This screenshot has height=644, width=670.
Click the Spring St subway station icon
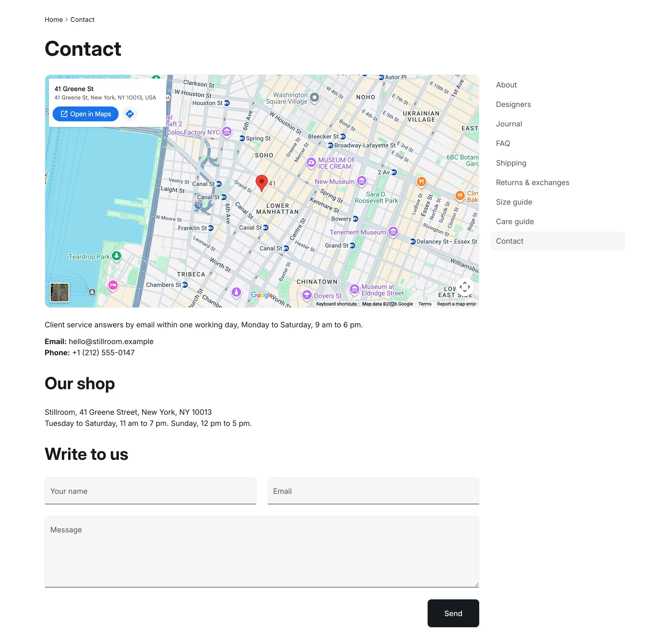pos(242,138)
